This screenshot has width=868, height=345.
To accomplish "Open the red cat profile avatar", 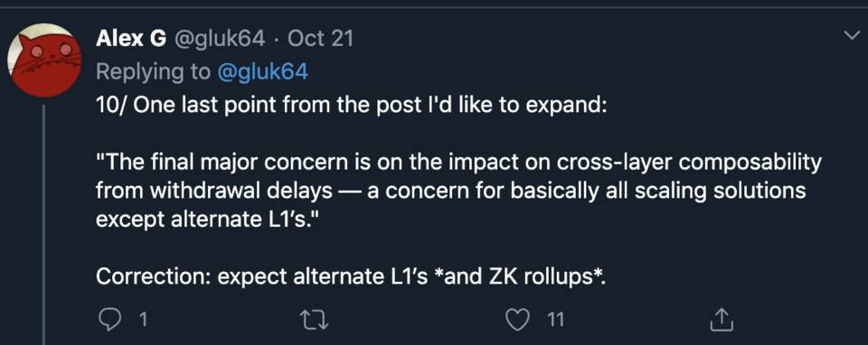I will coord(44,61).
